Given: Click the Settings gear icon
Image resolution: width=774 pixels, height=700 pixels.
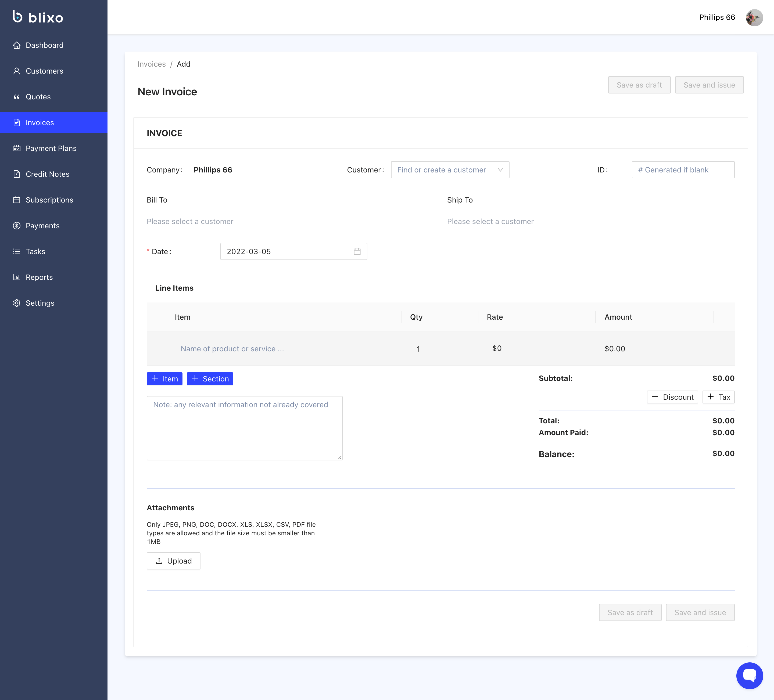Looking at the screenshot, I should [x=16, y=303].
